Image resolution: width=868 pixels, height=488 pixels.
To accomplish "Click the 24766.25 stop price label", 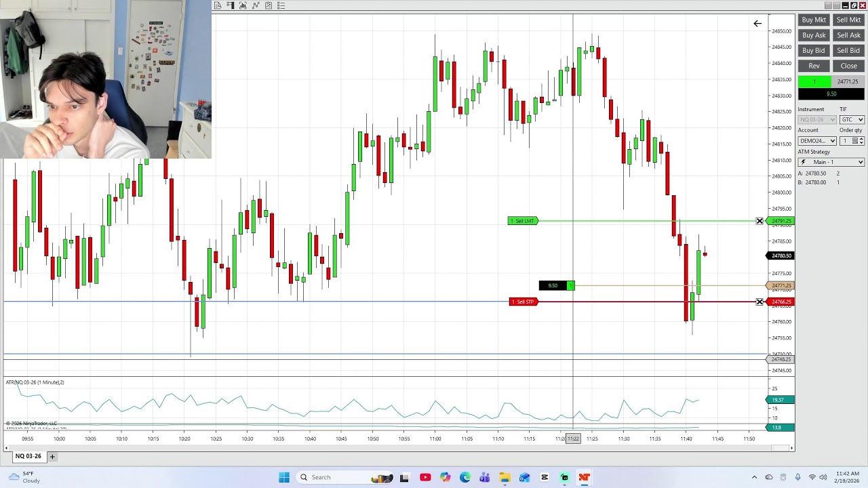I will (781, 302).
